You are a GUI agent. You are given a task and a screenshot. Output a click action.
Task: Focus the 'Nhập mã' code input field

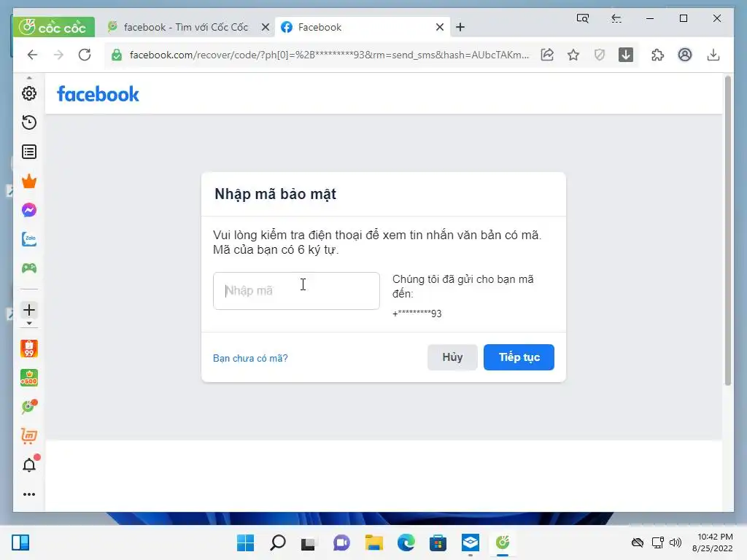[x=296, y=291]
